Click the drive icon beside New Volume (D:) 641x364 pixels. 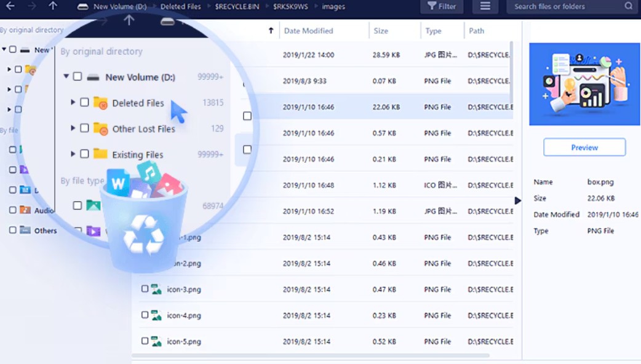click(x=94, y=77)
